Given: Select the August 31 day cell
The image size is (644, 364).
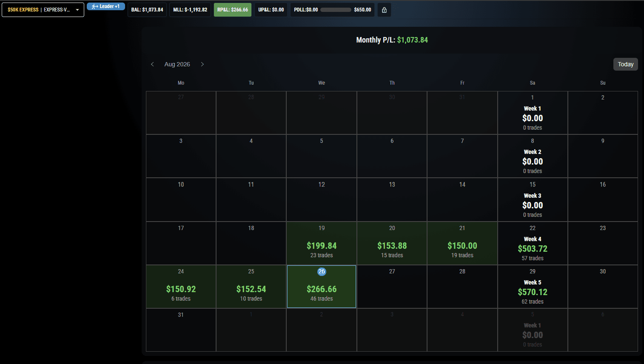Looking at the screenshot, I should (181, 330).
